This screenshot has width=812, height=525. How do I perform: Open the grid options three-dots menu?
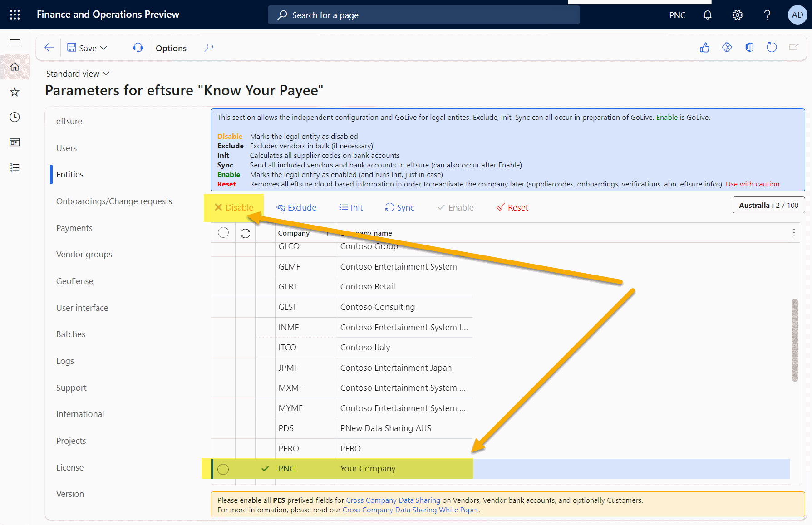(794, 233)
